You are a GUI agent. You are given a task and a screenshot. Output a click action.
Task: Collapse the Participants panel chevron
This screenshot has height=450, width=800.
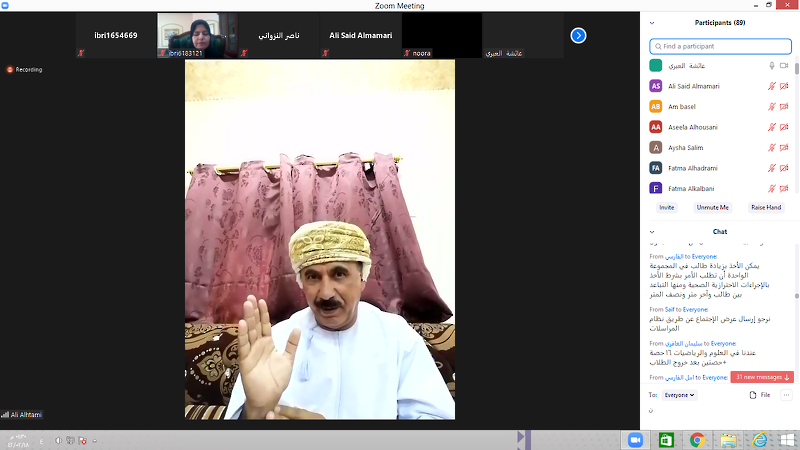tap(653, 22)
